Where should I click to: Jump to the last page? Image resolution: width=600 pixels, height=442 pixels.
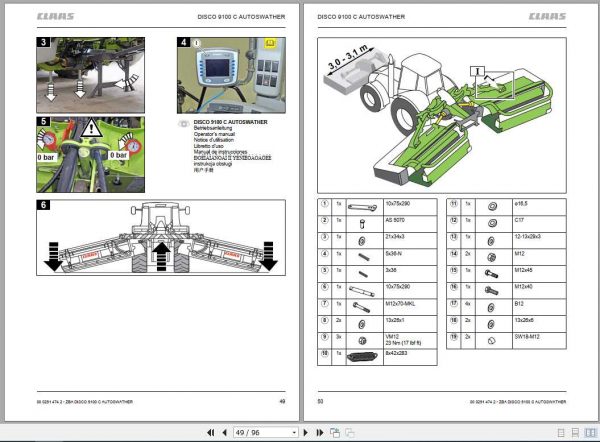[x=320, y=433]
